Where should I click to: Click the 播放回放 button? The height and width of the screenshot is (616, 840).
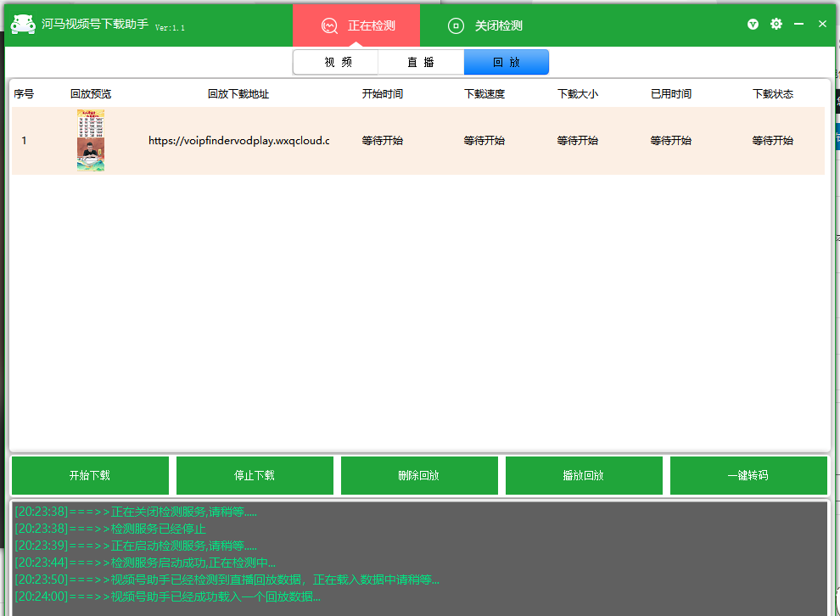(x=583, y=475)
